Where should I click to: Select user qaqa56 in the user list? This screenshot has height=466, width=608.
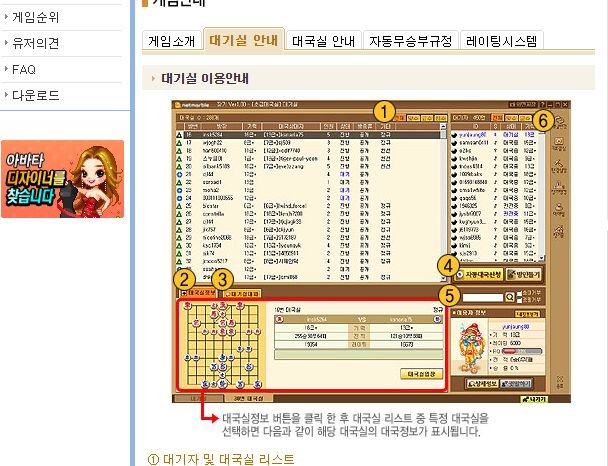pyautogui.click(x=494, y=198)
